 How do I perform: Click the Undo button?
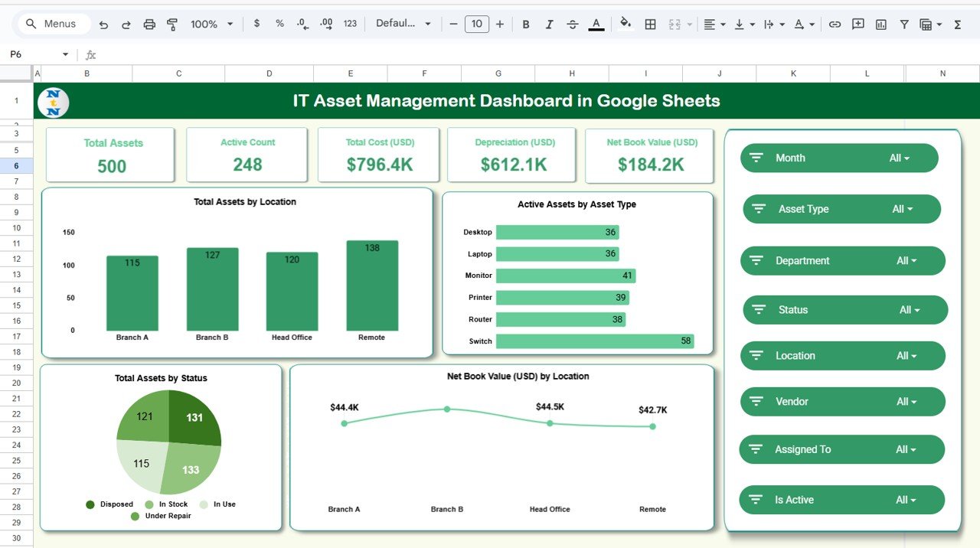[x=104, y=24]
